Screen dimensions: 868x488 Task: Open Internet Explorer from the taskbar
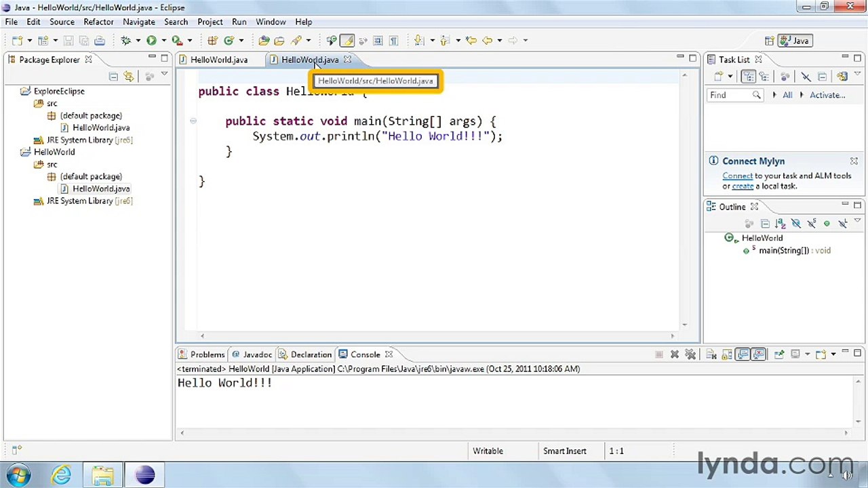[61, 474]
